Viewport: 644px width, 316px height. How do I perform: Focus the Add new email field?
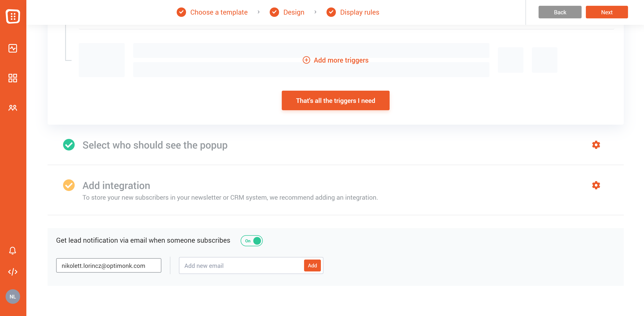[241, 265]
